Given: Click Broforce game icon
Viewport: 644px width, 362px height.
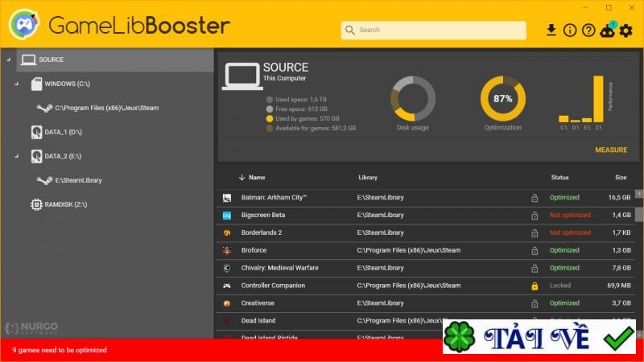Looking at the screenshot, I should coord(227,251).
